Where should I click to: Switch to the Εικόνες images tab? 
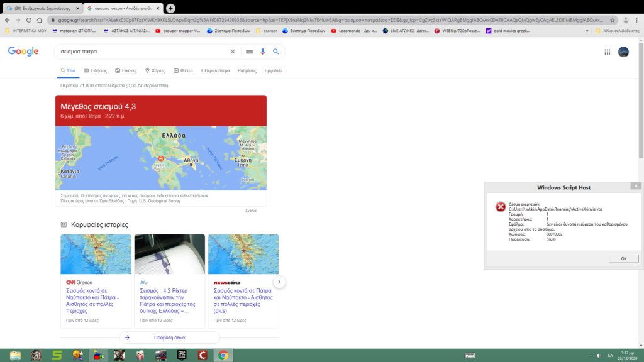click(126, 70)
